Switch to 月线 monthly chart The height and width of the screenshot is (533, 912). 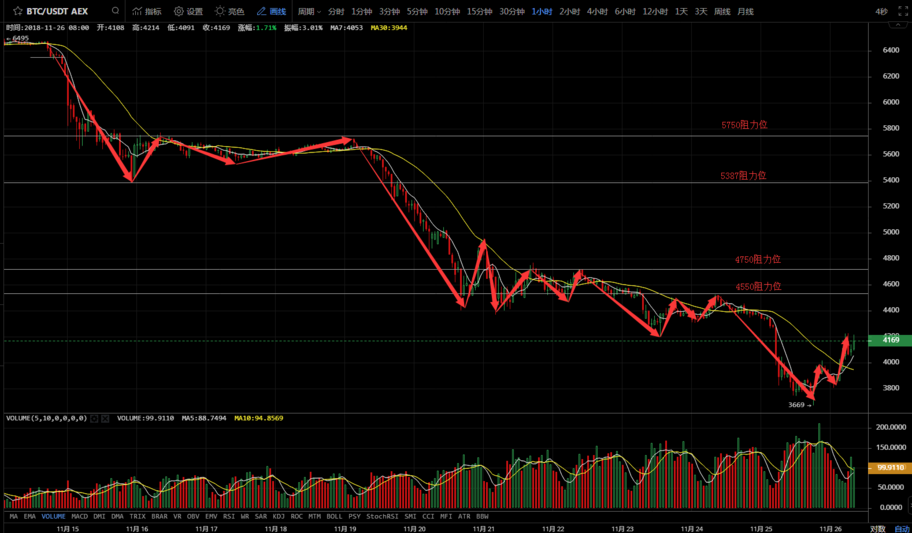point(745,11)
